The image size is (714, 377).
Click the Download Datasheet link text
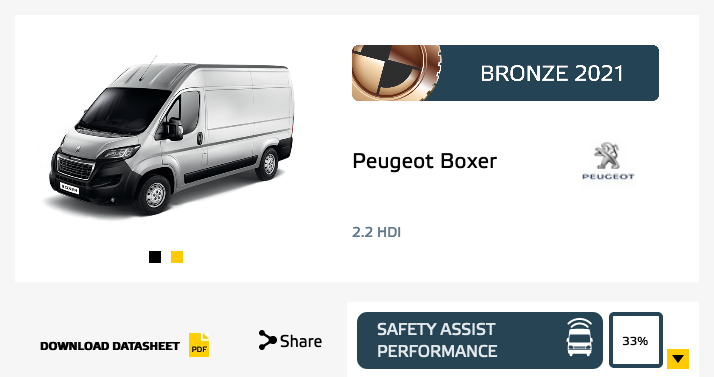pyautogui.click(x=110, y=346)
